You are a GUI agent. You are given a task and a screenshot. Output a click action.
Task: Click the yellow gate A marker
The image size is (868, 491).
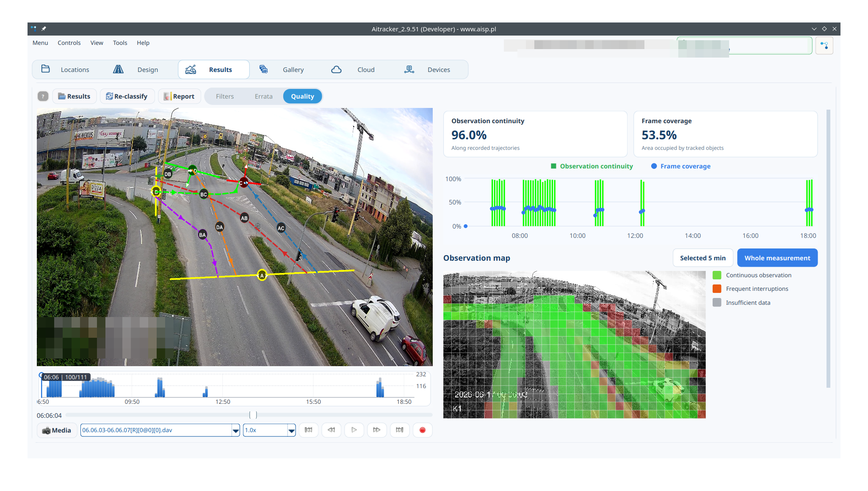pyautogui.click(x=262, y=276)
